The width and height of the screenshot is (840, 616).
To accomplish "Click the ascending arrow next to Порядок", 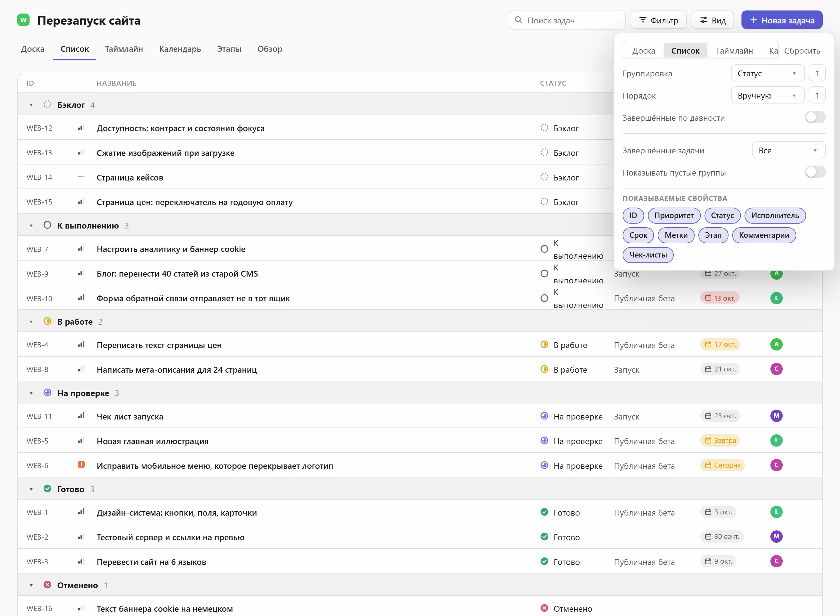I will click(817, 95).
